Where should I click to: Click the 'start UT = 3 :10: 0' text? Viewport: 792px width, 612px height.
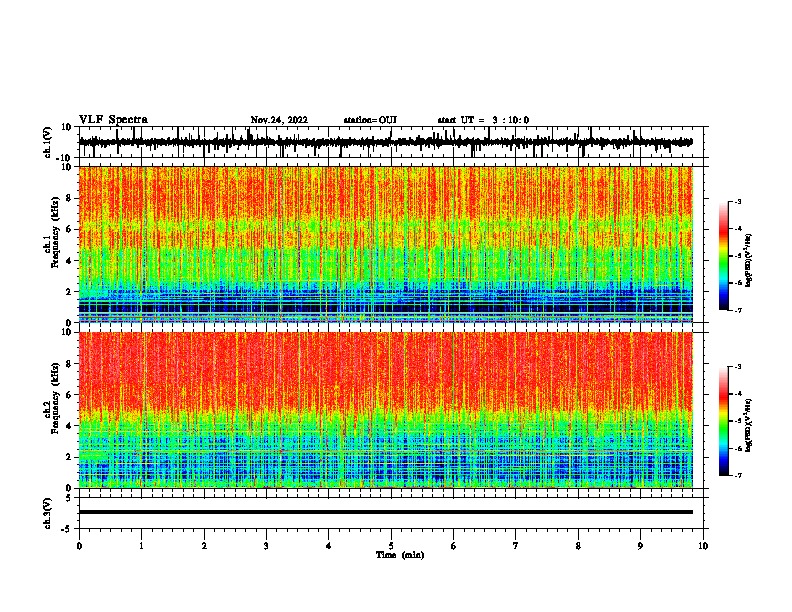pos(483,120)
